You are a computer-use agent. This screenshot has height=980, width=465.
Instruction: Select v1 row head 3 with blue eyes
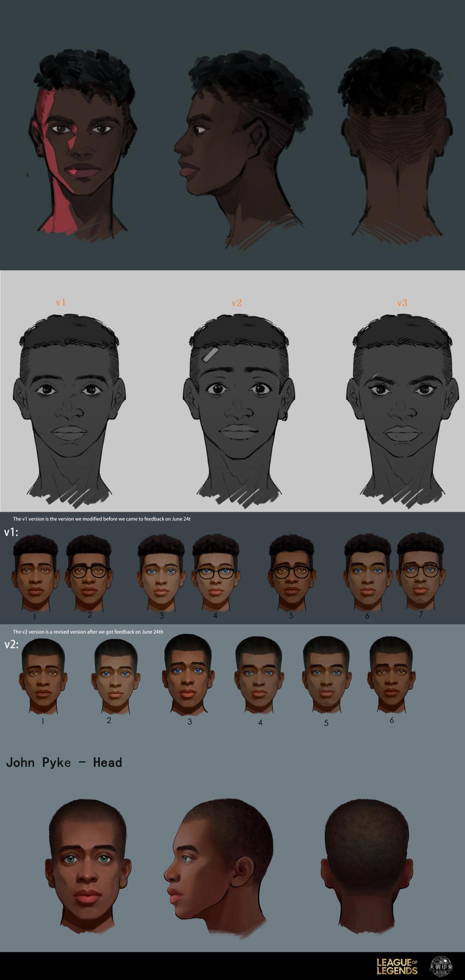161,572
